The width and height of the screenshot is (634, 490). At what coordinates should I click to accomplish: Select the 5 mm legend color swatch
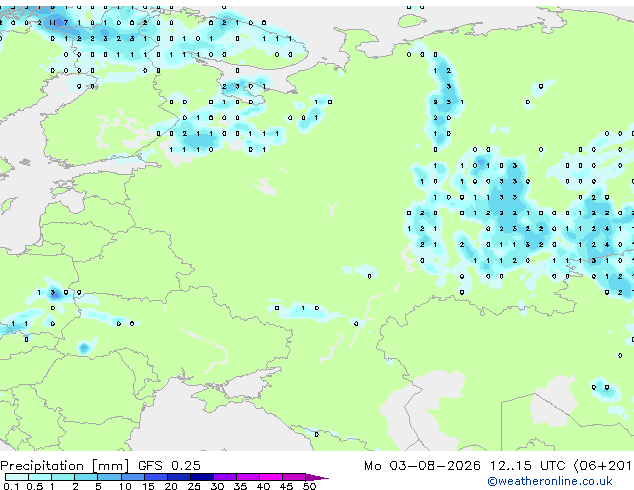click(x=109, y=477)
